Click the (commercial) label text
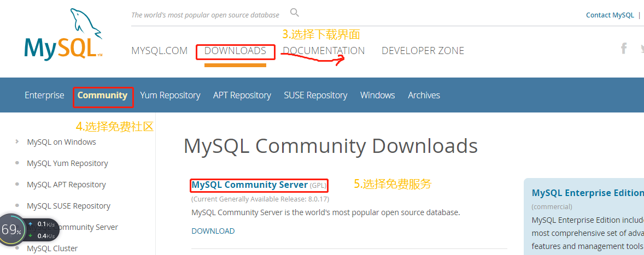Image resolution: width=644 pixels, height=255 pixels. point(552,206)
